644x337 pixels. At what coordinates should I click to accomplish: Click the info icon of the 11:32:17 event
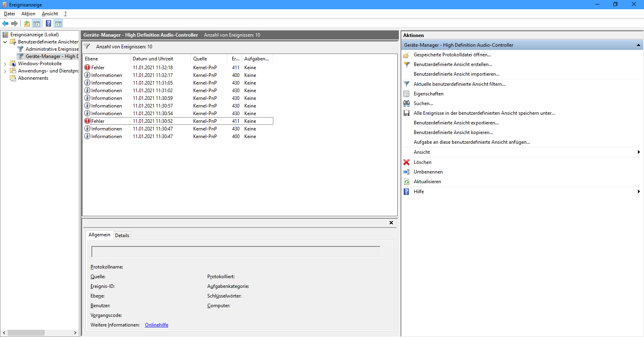tap(87, 75)
